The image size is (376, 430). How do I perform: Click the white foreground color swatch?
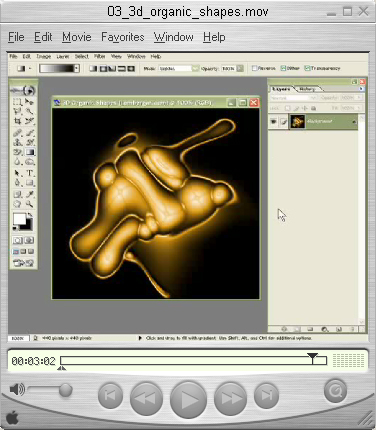tap(20, 219)
